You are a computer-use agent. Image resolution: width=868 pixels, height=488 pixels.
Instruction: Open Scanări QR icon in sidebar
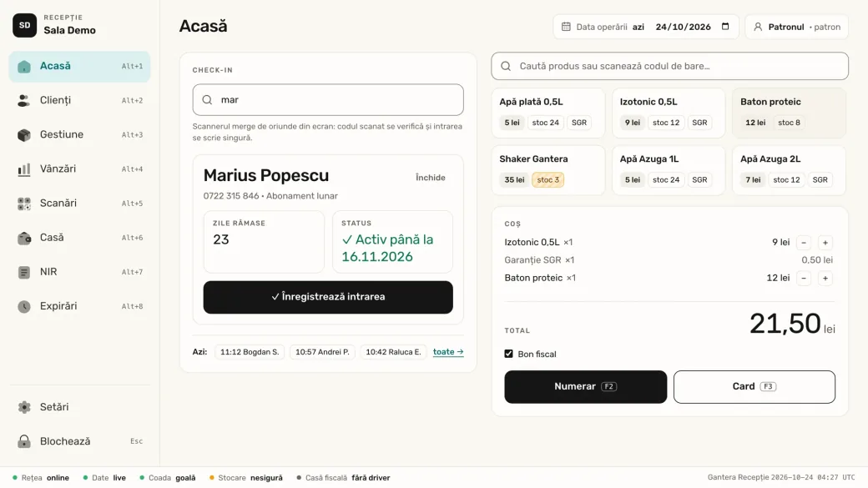(x=24, y=203)
